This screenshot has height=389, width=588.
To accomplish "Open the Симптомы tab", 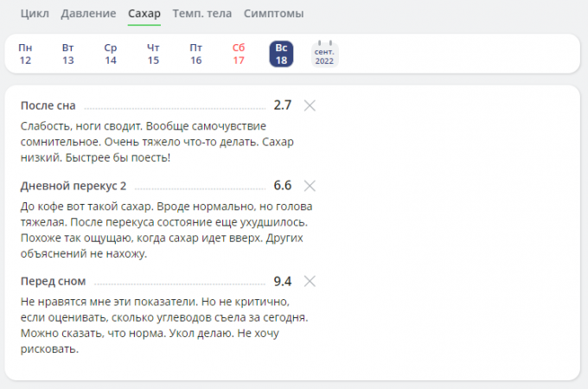I will point(273,15).
